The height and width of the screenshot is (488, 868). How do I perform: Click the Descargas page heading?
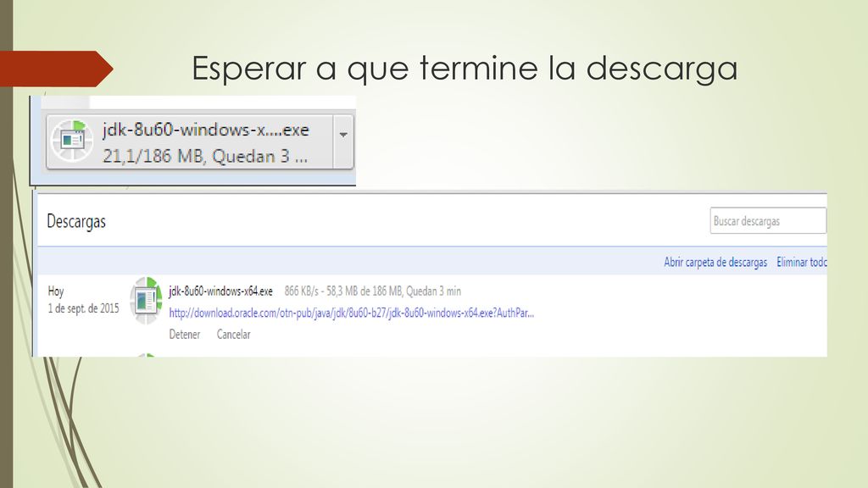[x=76, y=221]
